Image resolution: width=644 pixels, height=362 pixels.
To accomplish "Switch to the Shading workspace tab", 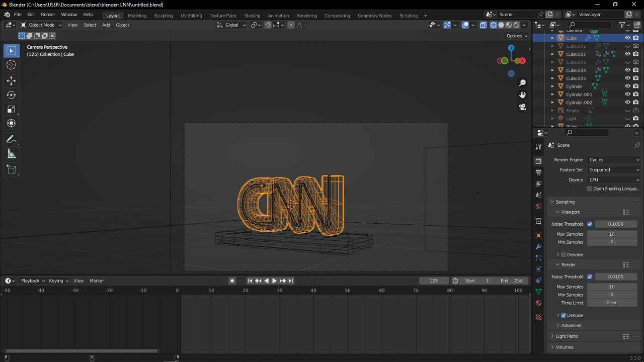I will click(252, 16).
